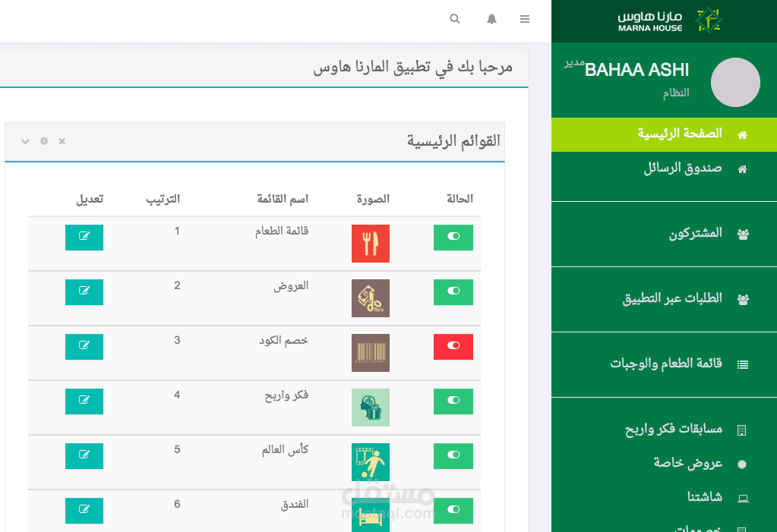Enable the red toggle for خصم الكود

coord(453,346)
